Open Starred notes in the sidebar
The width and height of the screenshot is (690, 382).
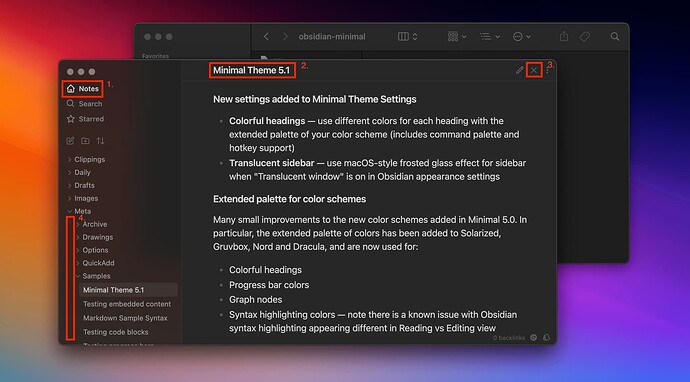pos(85,119)
